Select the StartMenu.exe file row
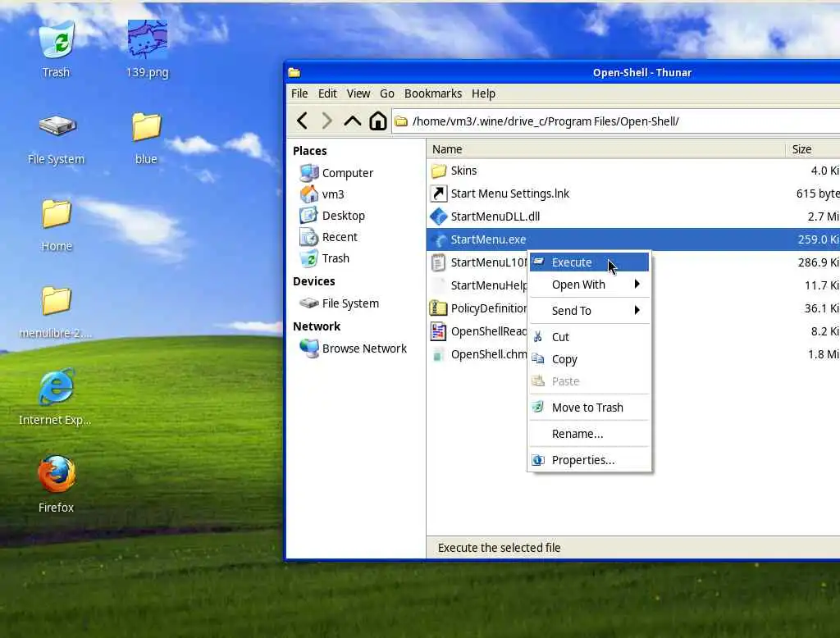This screenshot has width=840, height=638. pyautogui.click(x=634, y=240)
